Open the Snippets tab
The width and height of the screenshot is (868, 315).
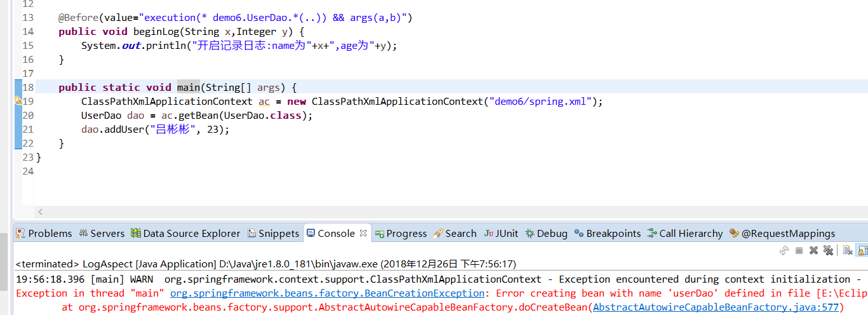273,233
